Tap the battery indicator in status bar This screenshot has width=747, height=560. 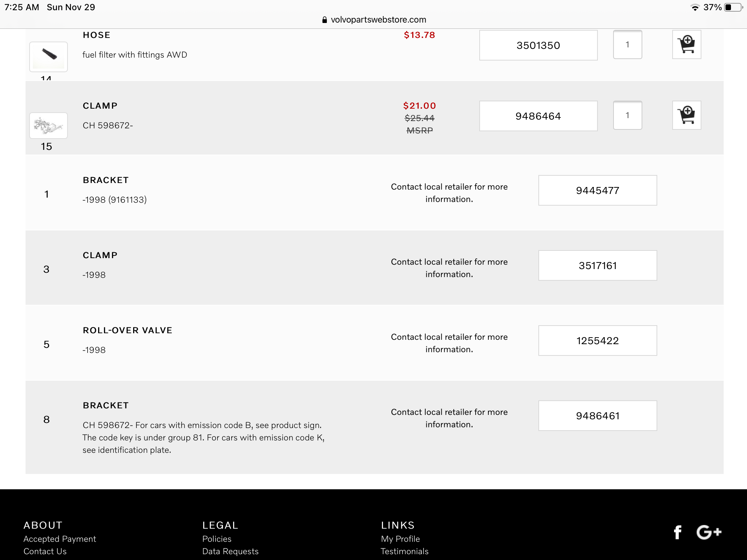point(733,7)
